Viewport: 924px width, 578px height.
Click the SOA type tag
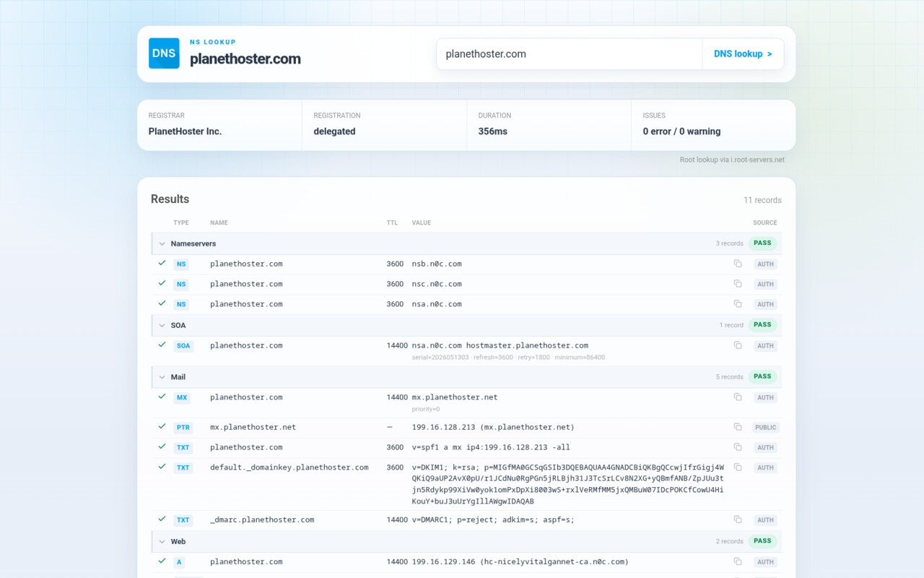click(183, 346)
